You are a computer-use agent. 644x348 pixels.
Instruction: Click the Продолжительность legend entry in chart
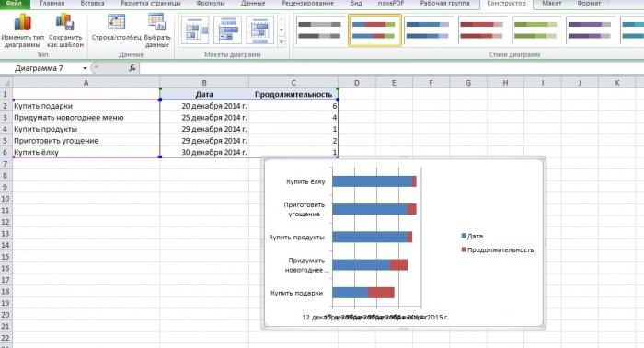(x=498, y=249)
